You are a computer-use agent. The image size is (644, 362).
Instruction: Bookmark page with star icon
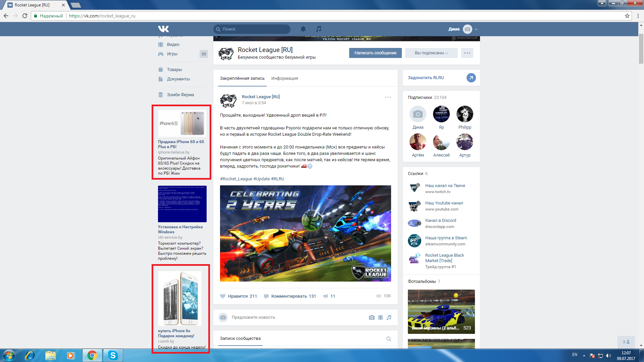[x=627, y=16]
